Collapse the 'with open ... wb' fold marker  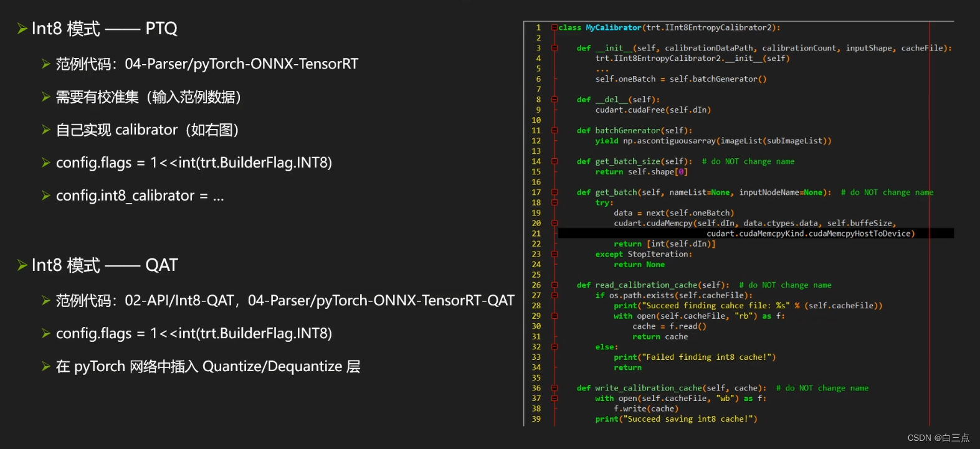(554, 399)
